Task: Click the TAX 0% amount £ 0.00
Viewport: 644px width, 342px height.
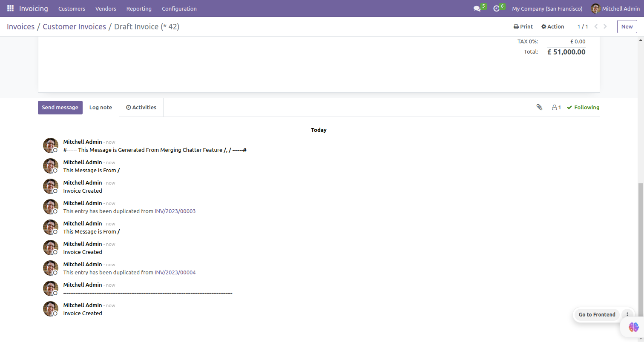Action: click(578, 42)
